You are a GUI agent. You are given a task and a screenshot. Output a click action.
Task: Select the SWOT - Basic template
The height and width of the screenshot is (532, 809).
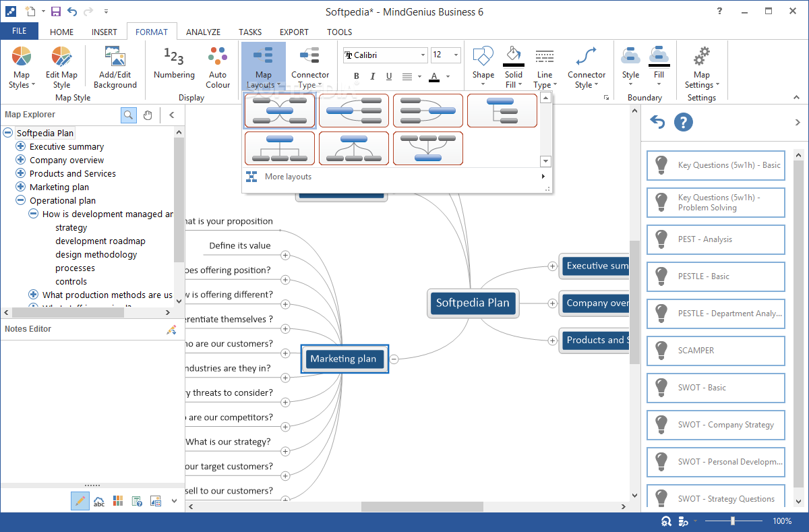(x=716, y=388)
